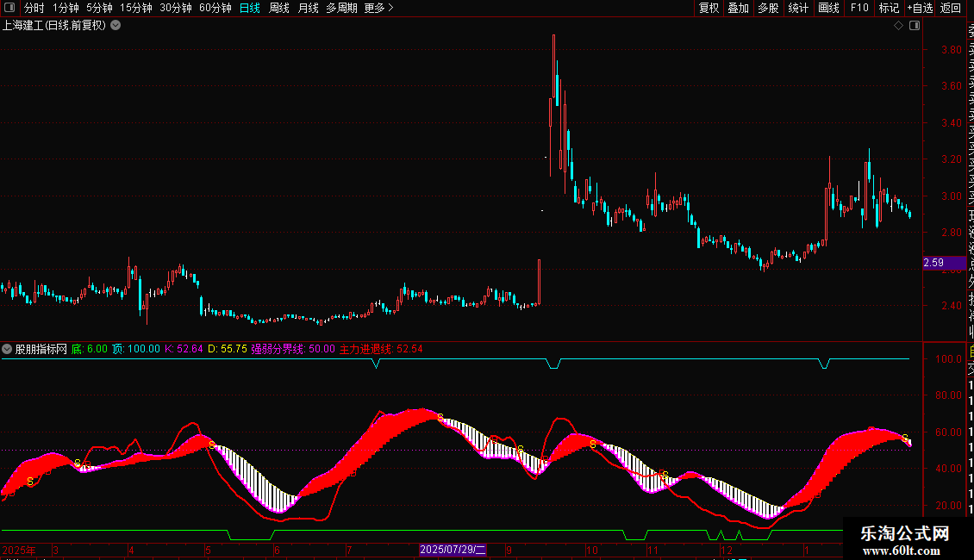Screen dimensions: 974x560
Task: Open the dropdown next to 上海建工 title
Action: 116,26
